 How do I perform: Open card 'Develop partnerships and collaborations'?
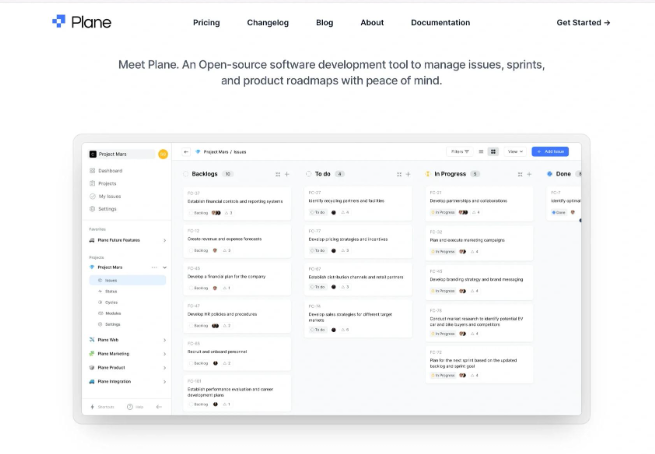479,203
